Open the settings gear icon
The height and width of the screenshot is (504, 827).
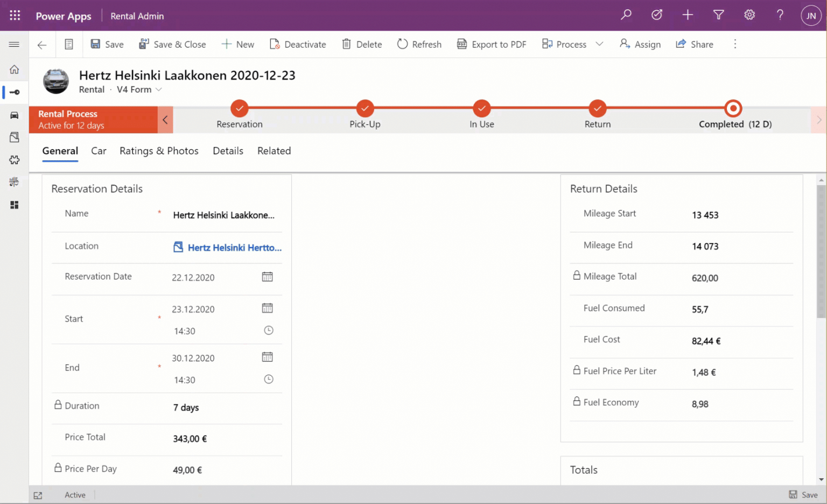pyautogui.click(x=749, y=15)
